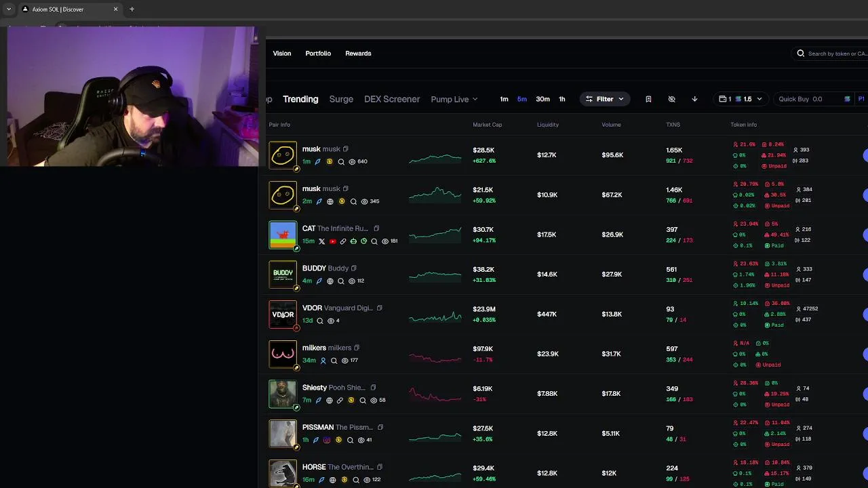Open the HORSE The Overthin... token name
The image size is (868, 488).
pos(338,467)
